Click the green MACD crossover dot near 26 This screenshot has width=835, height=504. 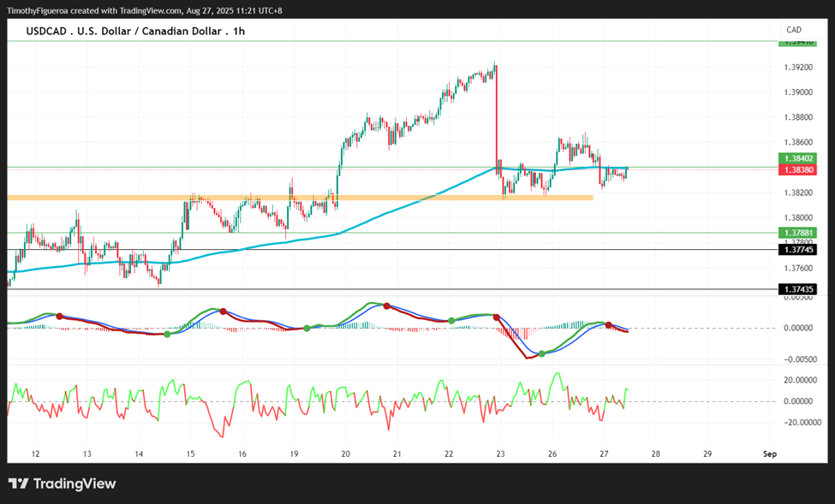click(x=541, y=353)
